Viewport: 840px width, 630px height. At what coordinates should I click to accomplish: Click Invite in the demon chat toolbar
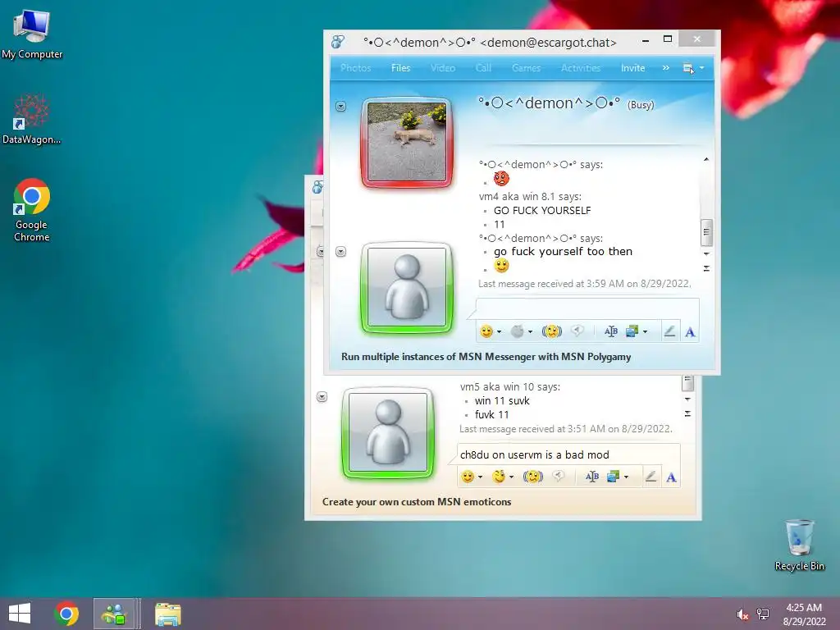(632, 68)
